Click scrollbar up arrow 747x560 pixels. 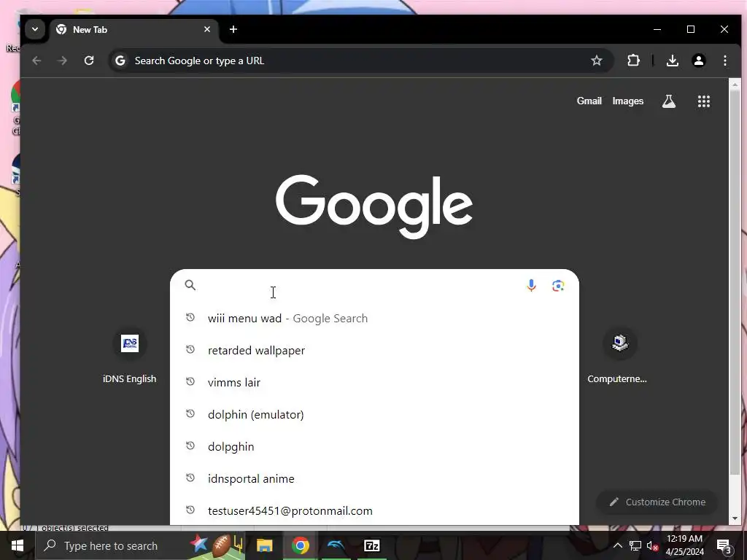(x=735, y=85)
